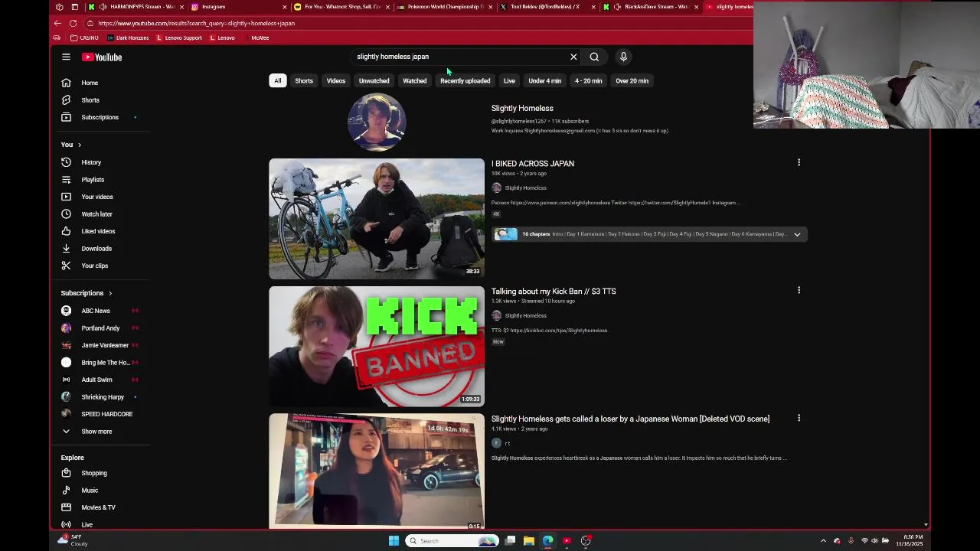Open more options for Kick Ban video
Screen dimensions: 980x551
pyautogui.click(x=799, y=290)
